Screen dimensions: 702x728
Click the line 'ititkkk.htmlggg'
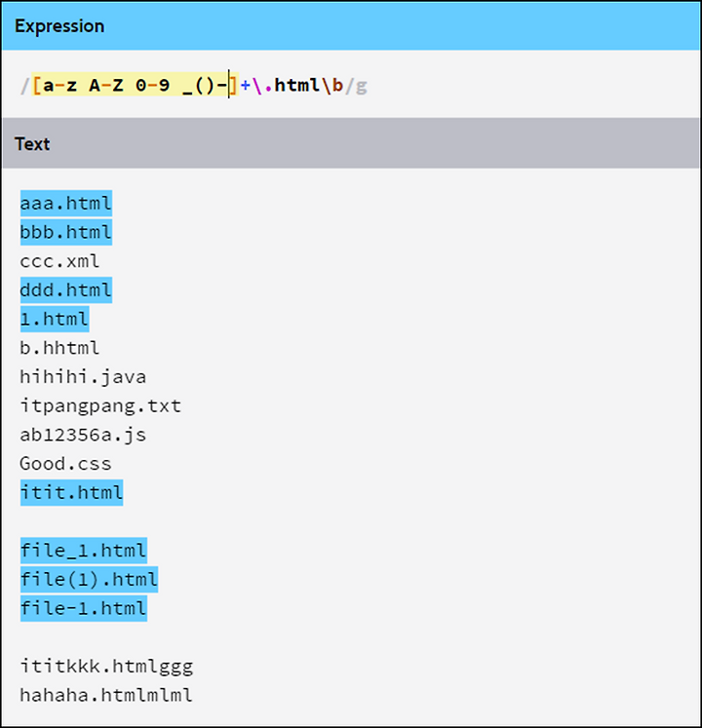(x=106, y=667)
